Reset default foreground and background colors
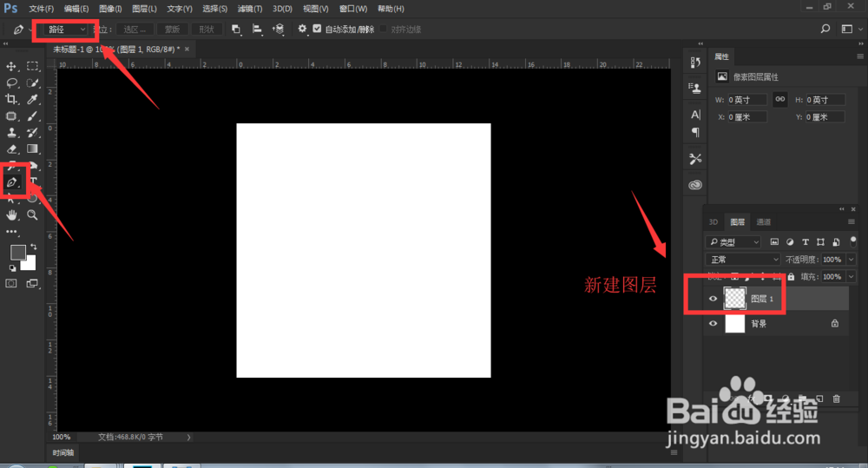This screenshot has height=468, width=868. [x=12, y=268]
